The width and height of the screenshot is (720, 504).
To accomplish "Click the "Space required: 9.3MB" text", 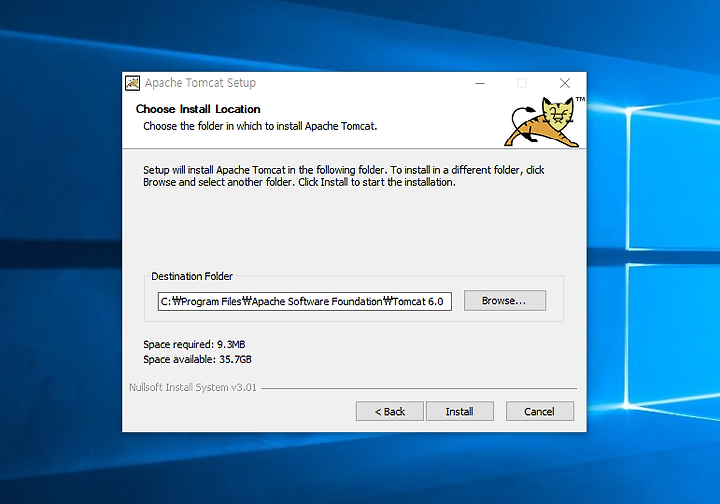I will (194, 344).
